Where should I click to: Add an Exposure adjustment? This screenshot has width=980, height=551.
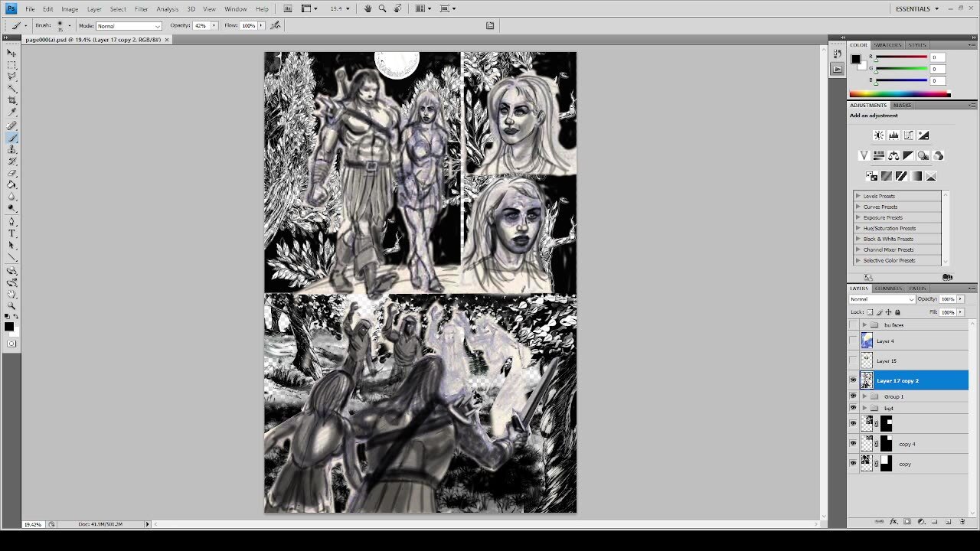click(923, 135)
